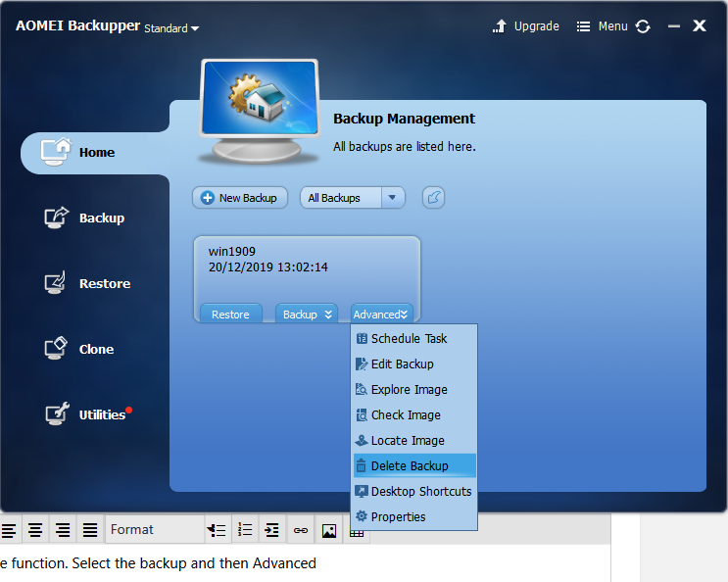The width and height of the screenshot is (728, 582).
Task: Click the share/export icon beside All Backups
Action: 433,198
